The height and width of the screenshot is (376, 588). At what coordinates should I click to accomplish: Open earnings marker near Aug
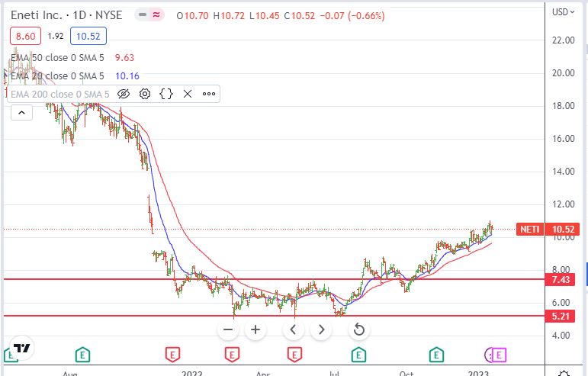coord(82,354)
